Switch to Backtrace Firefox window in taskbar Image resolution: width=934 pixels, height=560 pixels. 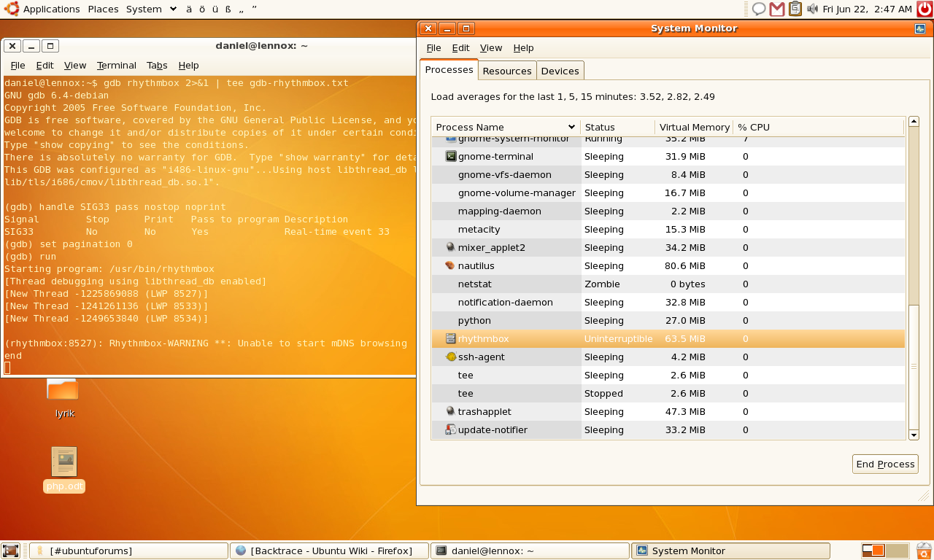tap(328, 551)
